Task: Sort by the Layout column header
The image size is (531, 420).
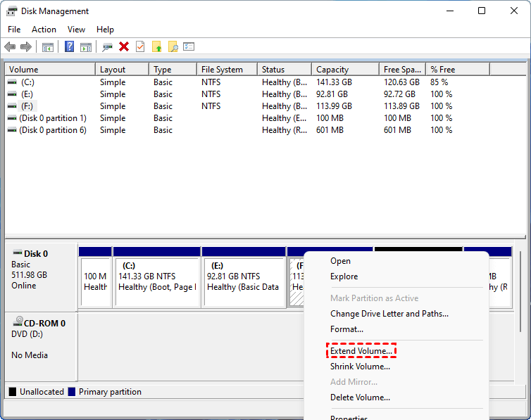Action: tap(123, 70)
